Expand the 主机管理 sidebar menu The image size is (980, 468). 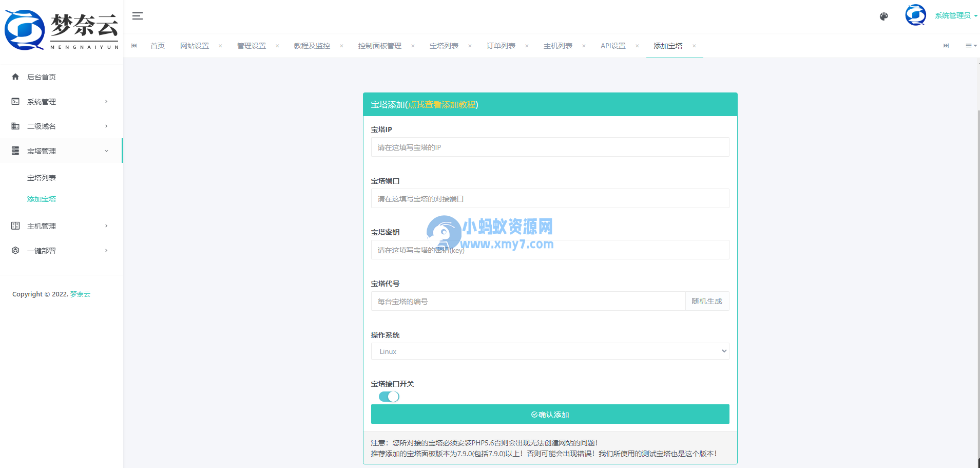pyautogui.click(x=106, y=226)
